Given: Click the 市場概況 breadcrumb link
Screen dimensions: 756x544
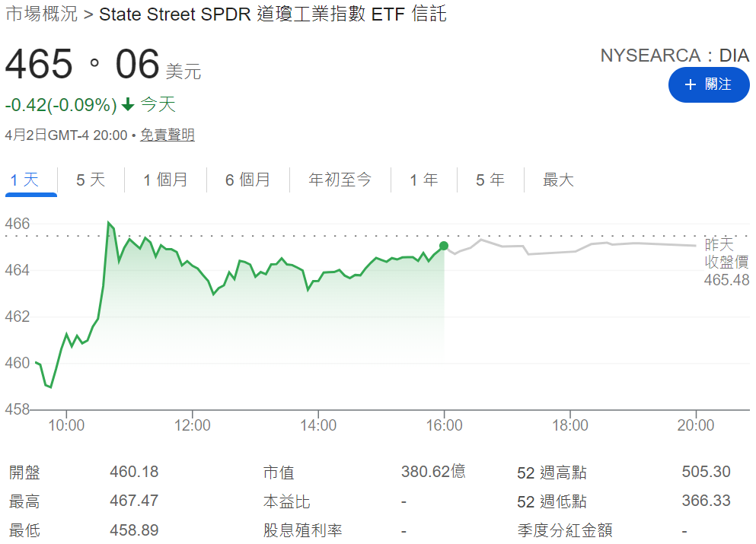Looking at the screenshot, I should click(41, 14).
